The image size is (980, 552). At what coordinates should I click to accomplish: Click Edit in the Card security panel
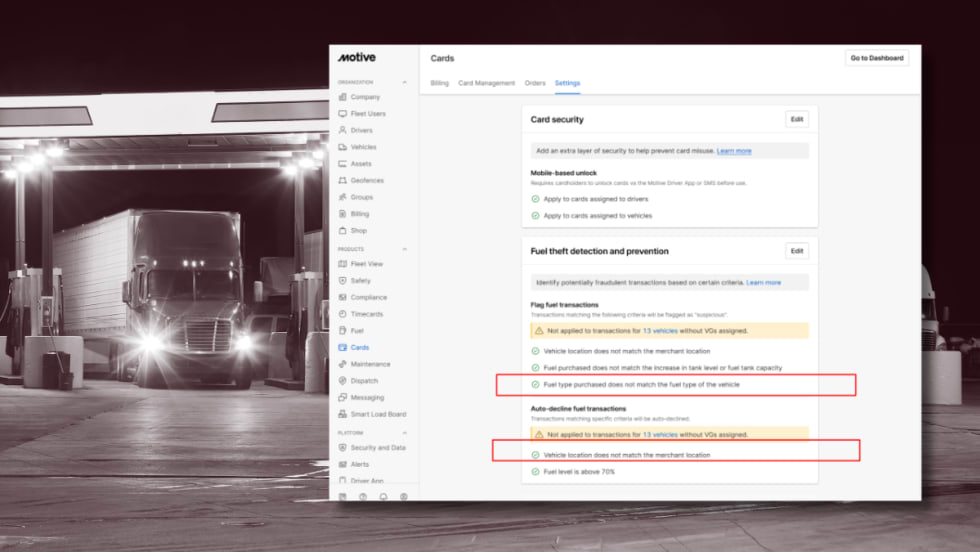[x=796, y=119]
